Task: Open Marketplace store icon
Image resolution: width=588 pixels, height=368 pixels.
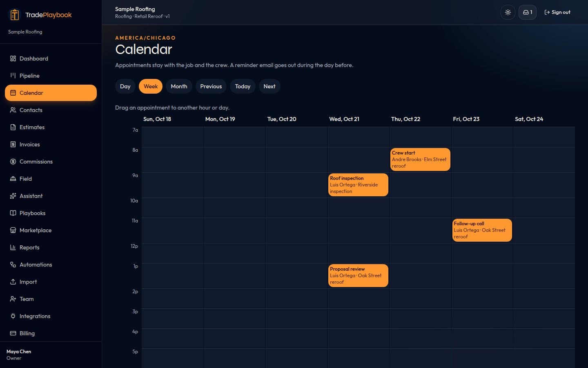Action: pos(13,230)
